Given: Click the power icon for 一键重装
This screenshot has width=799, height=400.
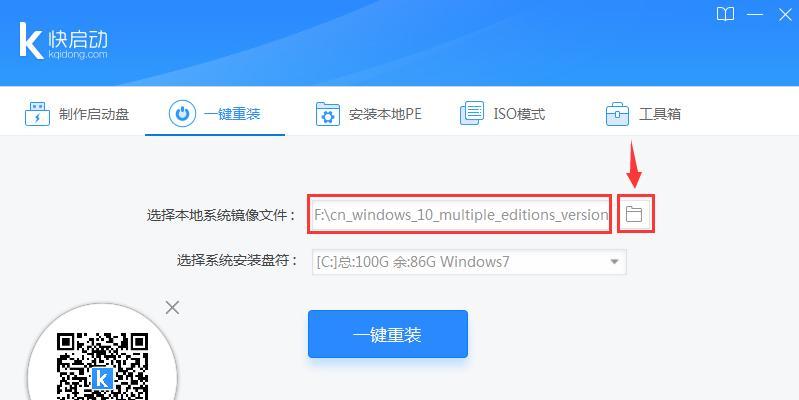Looking at the screenshot, I should pyautogui.click(x=182, y=113).
